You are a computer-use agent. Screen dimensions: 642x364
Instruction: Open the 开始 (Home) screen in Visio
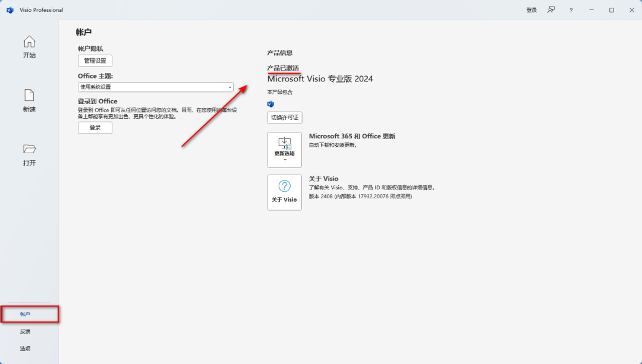coord(29,47)
